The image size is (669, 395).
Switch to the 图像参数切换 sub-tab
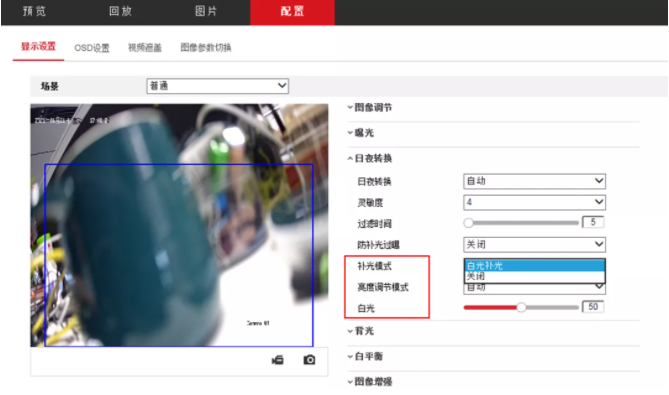tap(206, 48)
